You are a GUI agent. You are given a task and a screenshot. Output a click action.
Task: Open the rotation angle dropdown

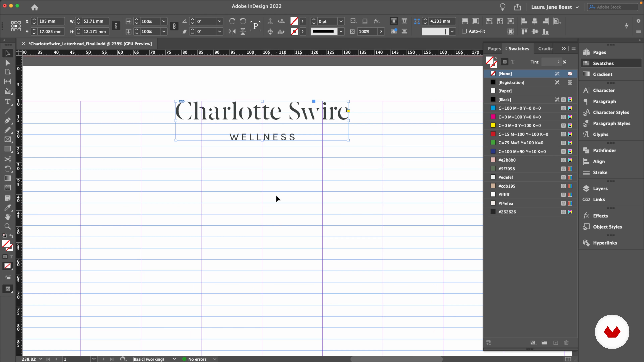220,21
